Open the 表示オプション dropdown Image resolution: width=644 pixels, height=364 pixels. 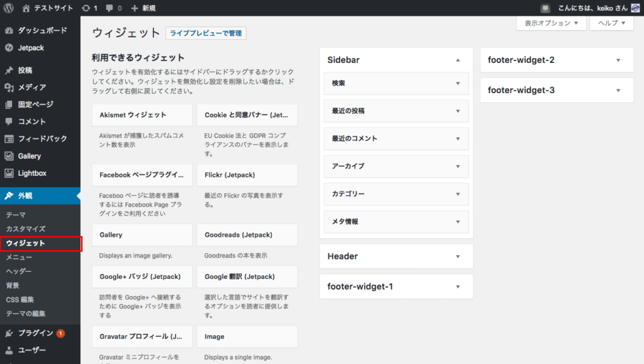(551, 23)
